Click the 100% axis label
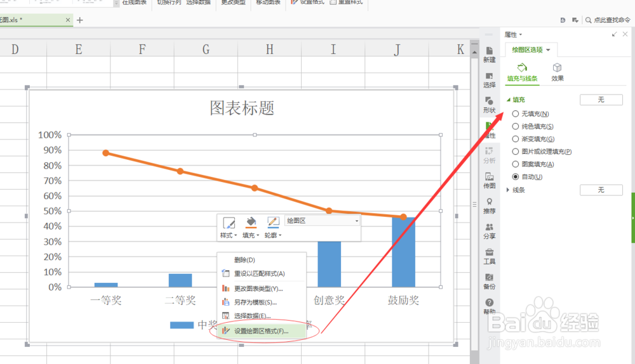 [50, 135]
